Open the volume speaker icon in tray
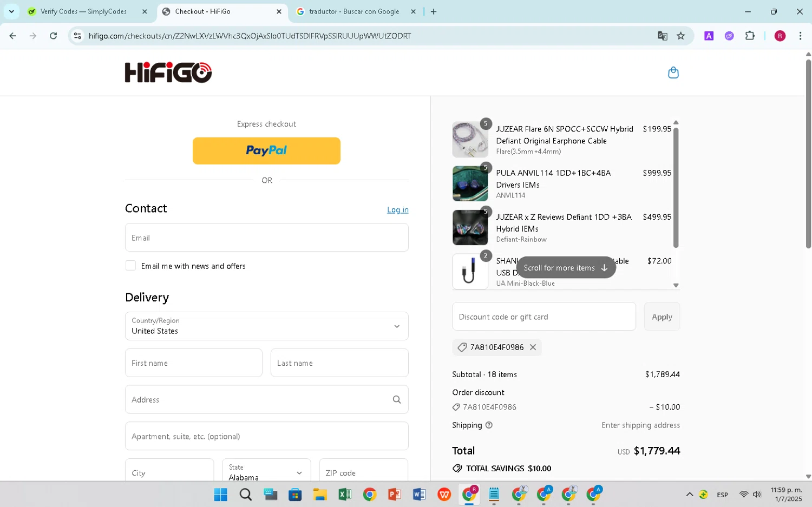The width and height of the screenshot is (812, 507). pyautogui.click(x=757, y=495)
